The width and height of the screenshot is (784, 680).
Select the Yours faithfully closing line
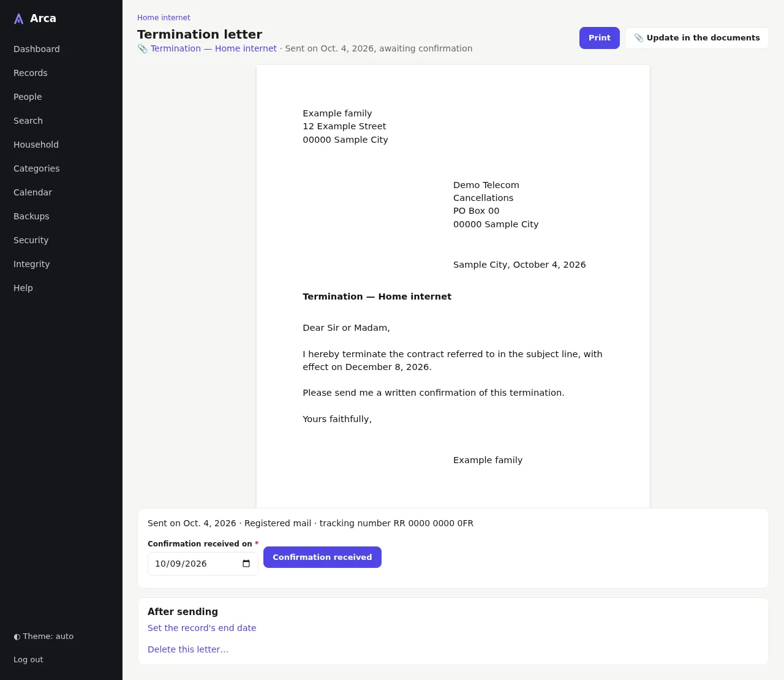pos(337,419)
